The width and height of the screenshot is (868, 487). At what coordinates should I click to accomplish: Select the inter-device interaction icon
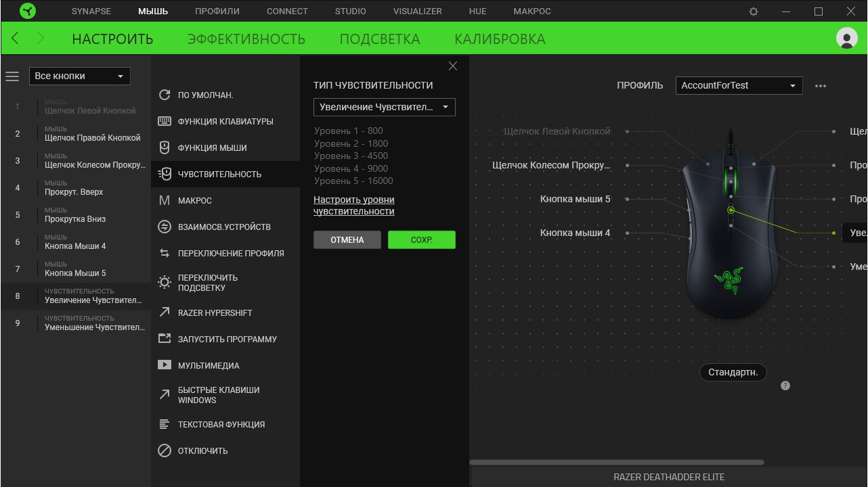pyautogui.click(x=165, y=227)
